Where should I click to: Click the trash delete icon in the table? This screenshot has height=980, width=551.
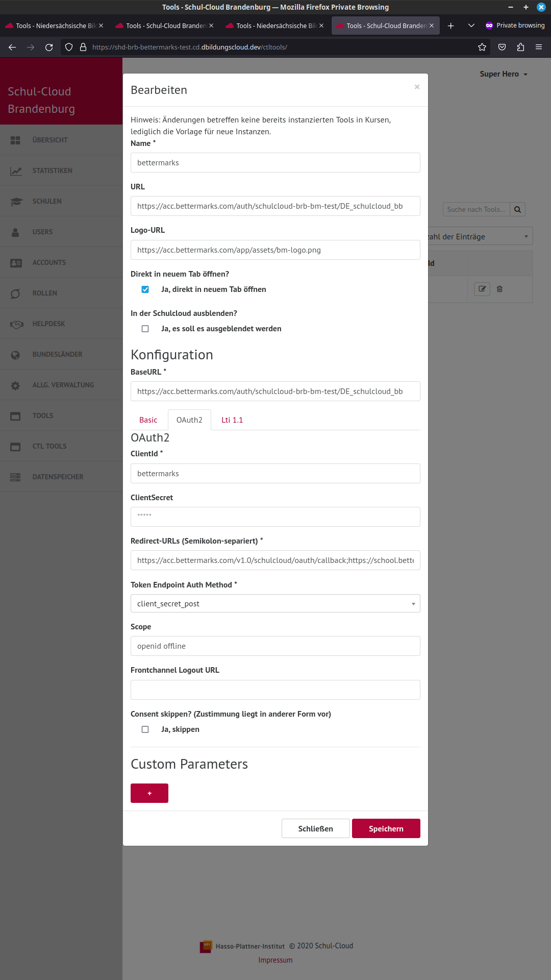[x=499, y=289]
